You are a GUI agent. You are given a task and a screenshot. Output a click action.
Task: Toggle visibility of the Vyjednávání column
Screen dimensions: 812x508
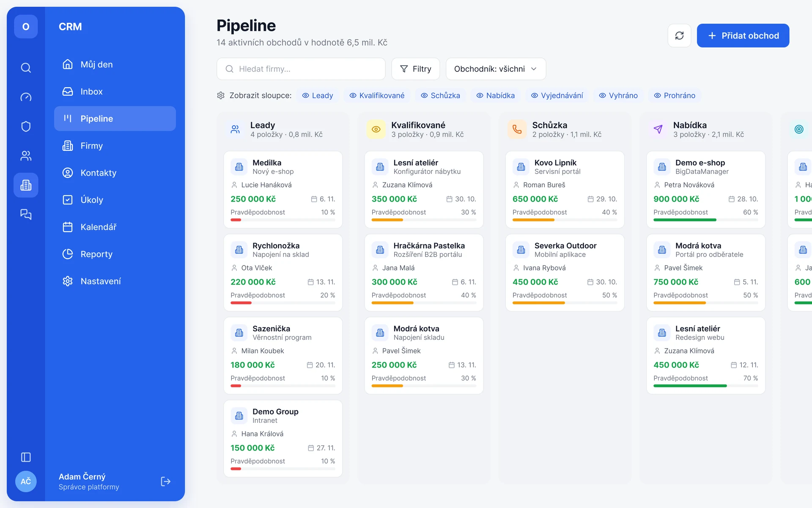click(x=557, y=96)
